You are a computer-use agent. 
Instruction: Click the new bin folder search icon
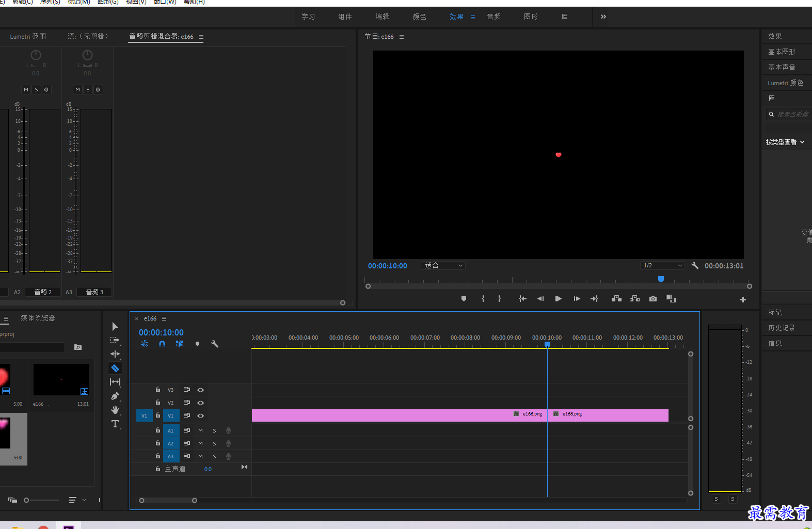(x=78, y=347)
